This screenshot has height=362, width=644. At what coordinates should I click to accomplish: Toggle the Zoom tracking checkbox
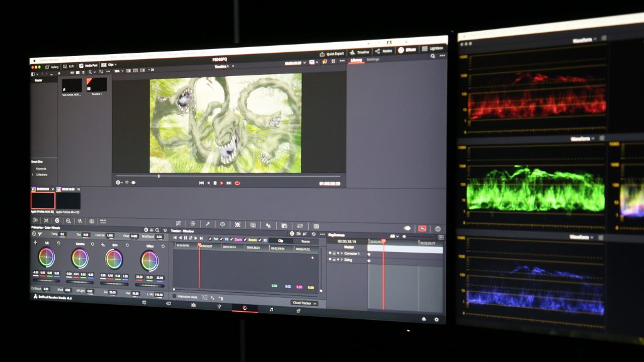pyautogui.click(x=232, y=239)
